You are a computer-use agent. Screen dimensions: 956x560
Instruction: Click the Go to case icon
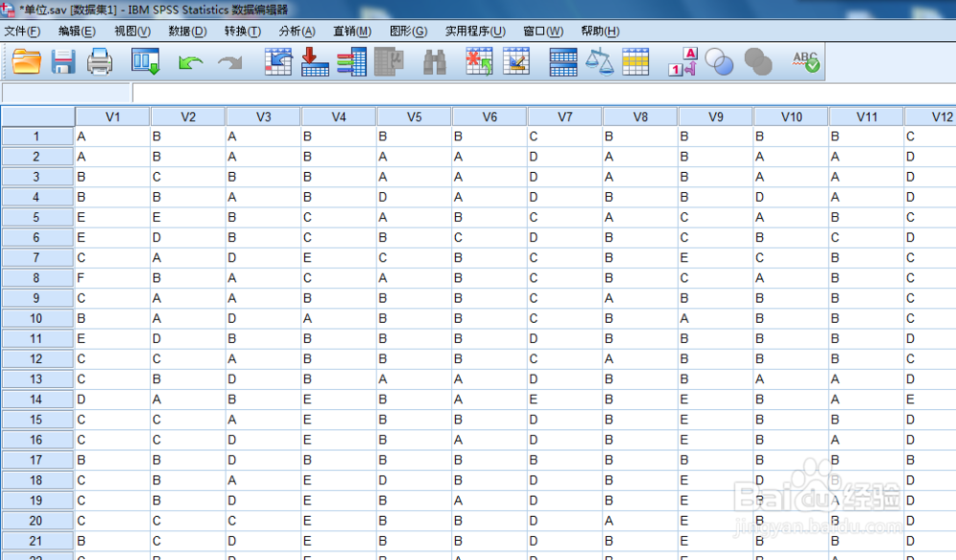278,62
